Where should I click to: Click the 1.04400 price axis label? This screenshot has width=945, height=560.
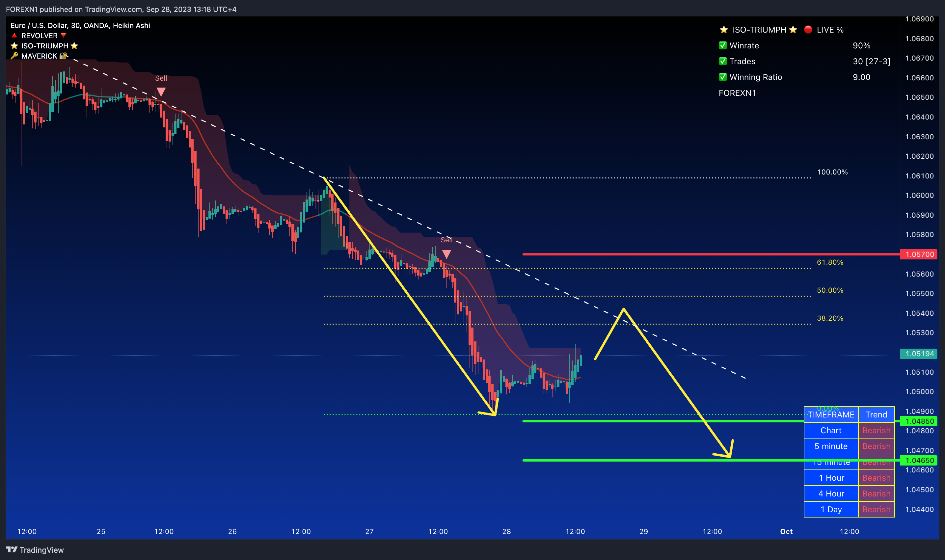[919, 509]
